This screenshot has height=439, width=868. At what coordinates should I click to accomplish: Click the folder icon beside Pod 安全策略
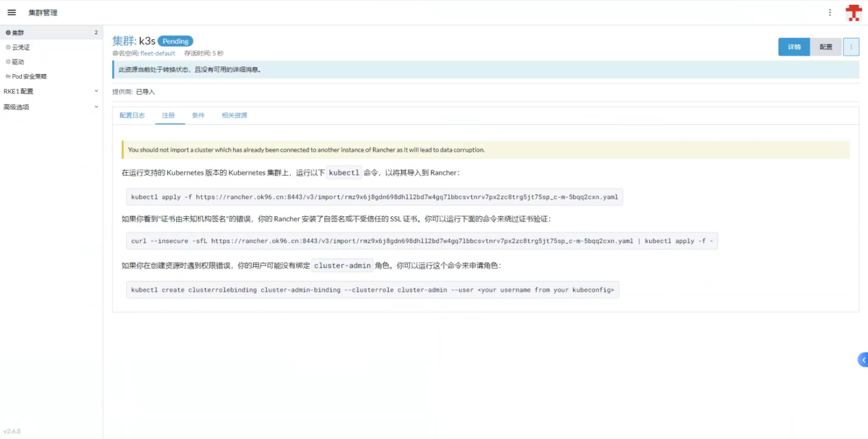coord(8,76)
